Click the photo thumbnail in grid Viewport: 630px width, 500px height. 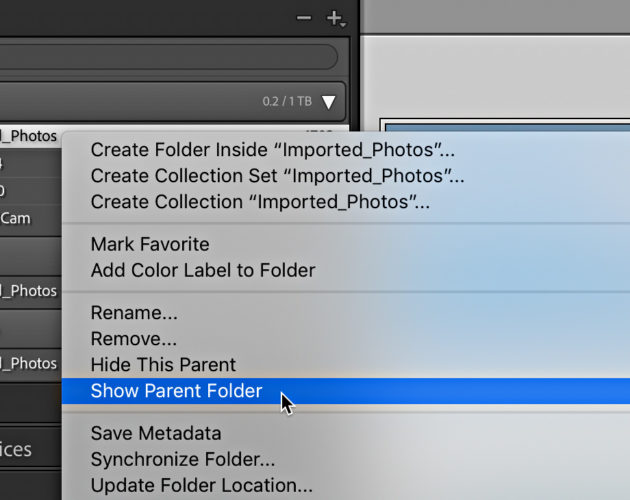(506, 125)
